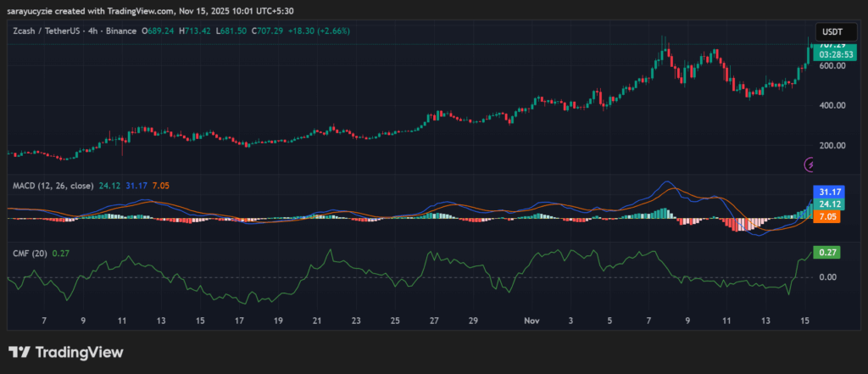Click date 15 at right of time axis
The height and width of the screenshot is (374, 868).
[x=804, y=321]
